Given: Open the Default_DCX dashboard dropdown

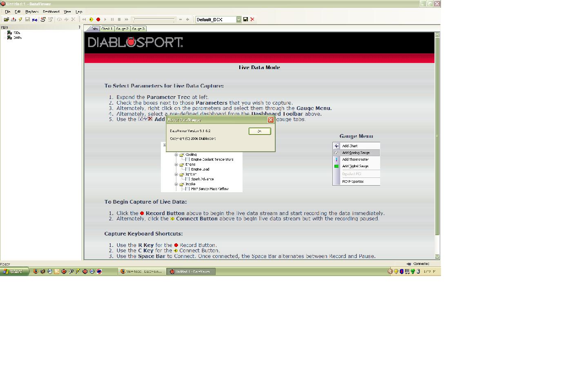Looking at the screenshot, I should (239, 20).
